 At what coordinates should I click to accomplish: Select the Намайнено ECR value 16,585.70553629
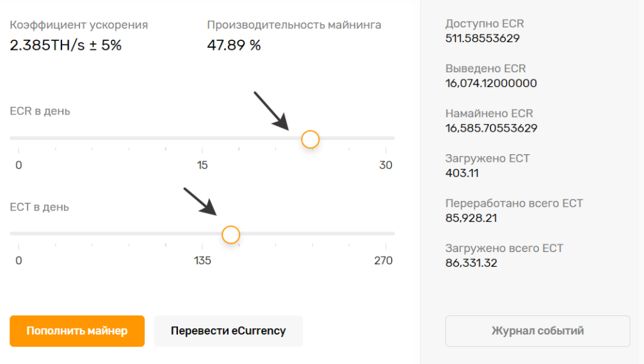(491, 128)
